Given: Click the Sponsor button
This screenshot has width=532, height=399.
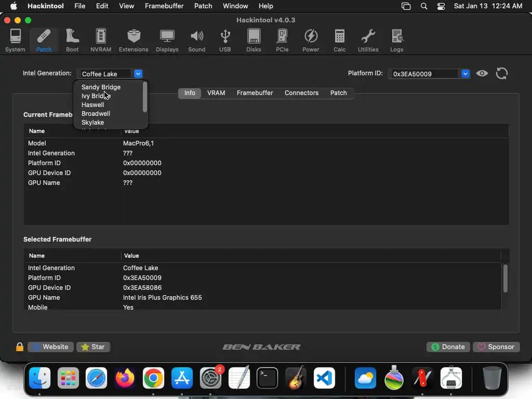Looking at the screenshot, I should (496, 347).
